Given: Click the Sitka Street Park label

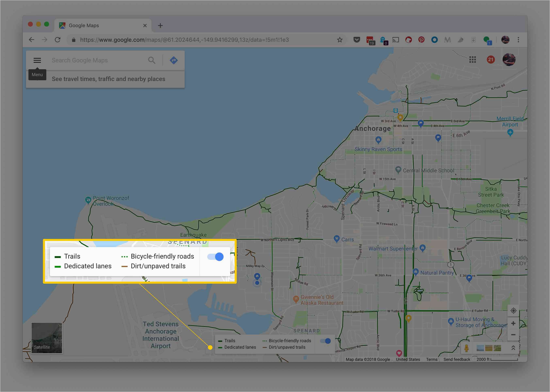Looking at the screenshot, I should (x=491, y=192).
